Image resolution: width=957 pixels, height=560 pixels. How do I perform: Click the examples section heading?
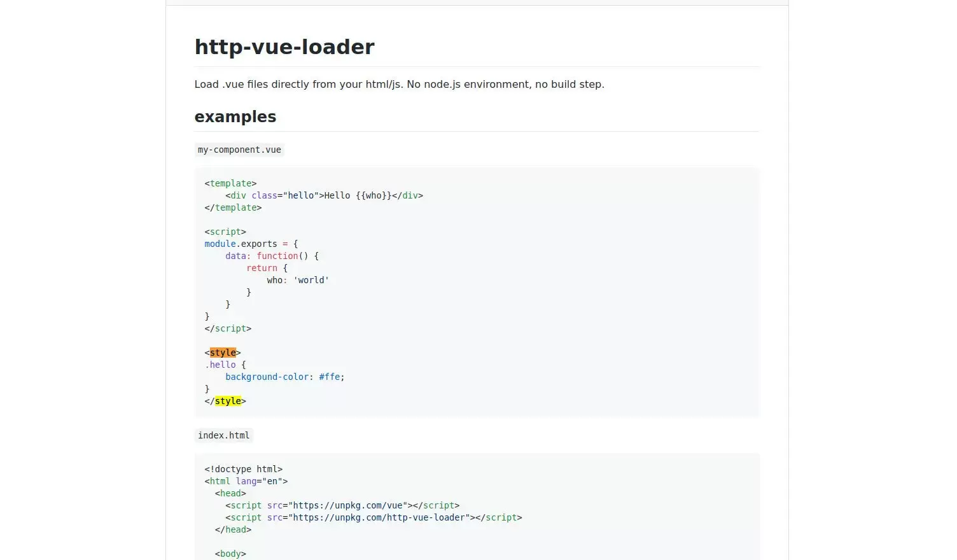coord(235,117)
